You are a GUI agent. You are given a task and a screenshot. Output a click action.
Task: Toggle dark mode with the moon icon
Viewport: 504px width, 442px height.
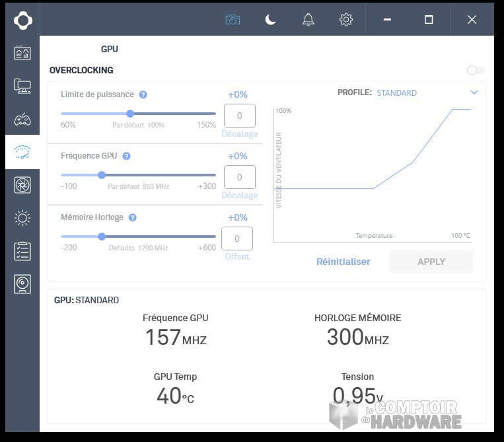(270, 20)
